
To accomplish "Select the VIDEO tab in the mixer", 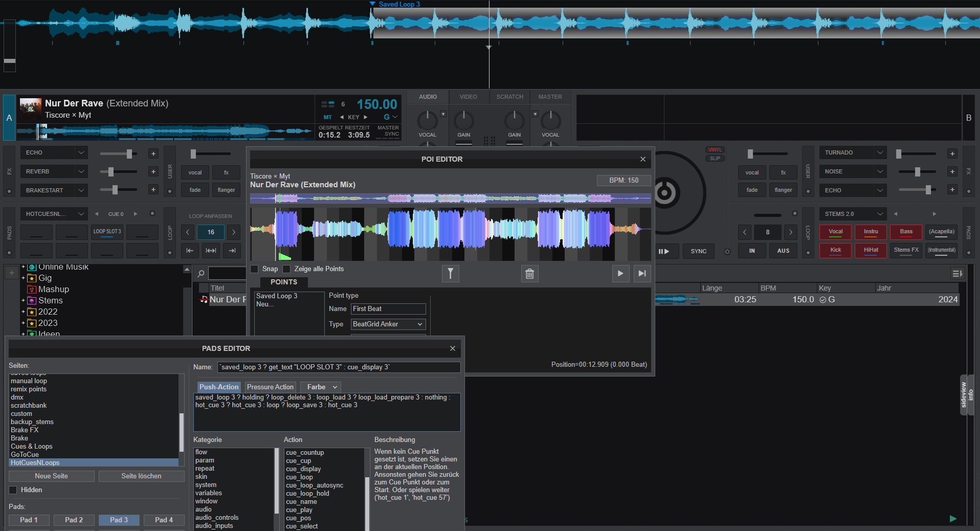I will 468,97.
